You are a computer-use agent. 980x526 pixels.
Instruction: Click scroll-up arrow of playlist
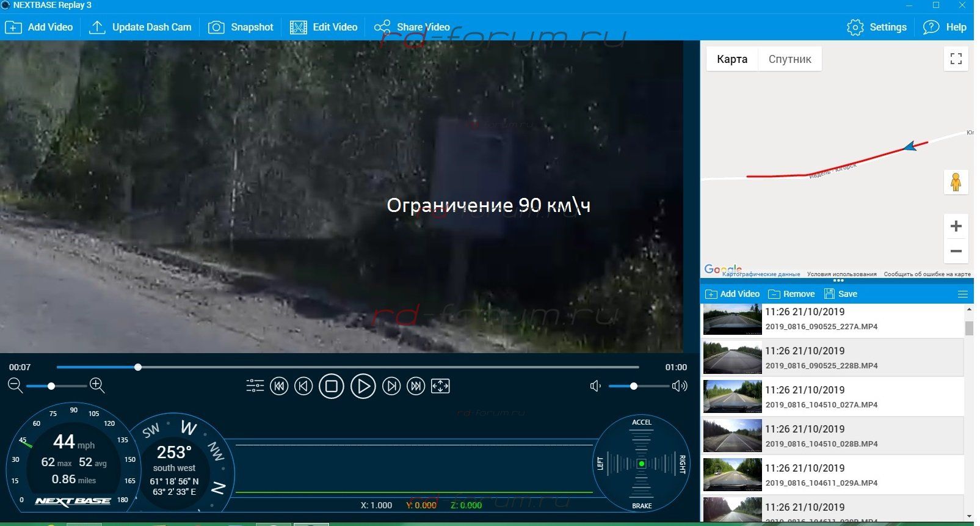pos(969,310)
